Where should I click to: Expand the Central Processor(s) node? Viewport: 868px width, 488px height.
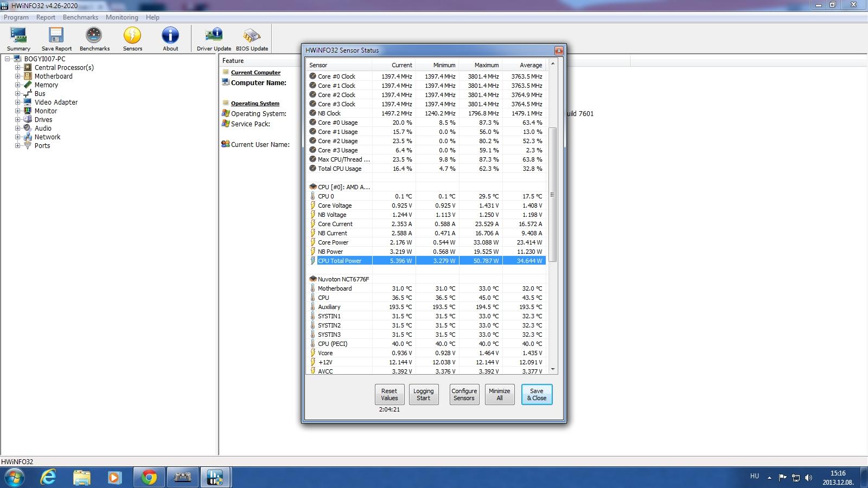tap(17, 68)
